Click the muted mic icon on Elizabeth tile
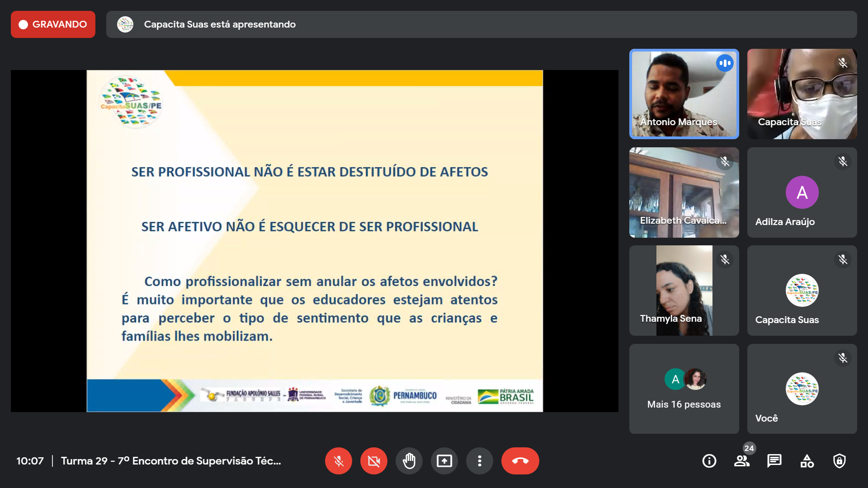Image resolution: width=868 pixels, height=488 pixels. click(x=725, y=161)
